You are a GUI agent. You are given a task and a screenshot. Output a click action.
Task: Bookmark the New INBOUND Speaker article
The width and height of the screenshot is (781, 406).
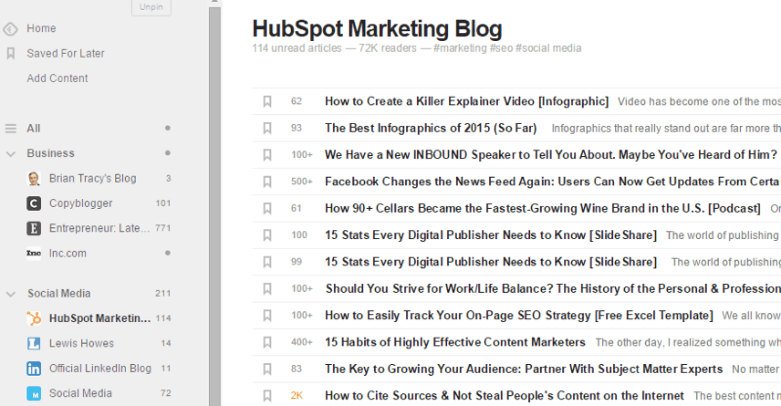pos(267,155)
